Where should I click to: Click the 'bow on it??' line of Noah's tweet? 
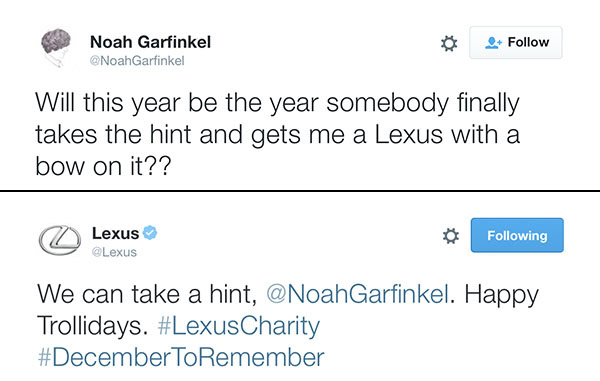pos(103,166)
